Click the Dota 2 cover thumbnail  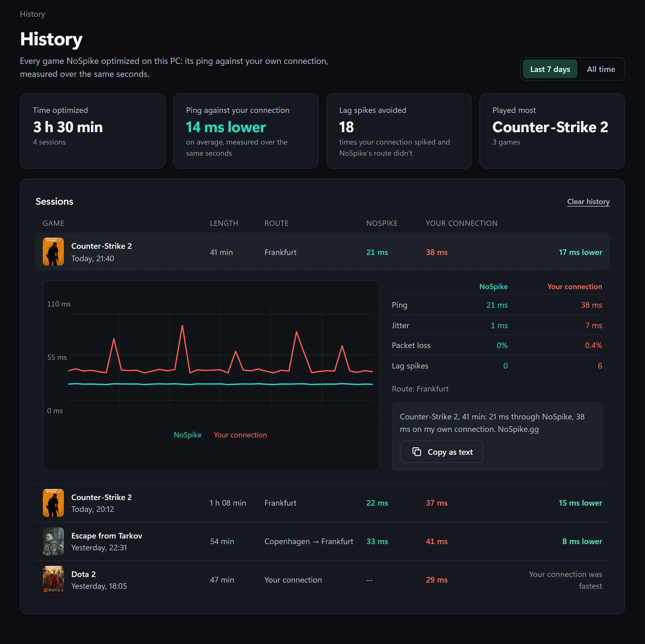[53, 580]
